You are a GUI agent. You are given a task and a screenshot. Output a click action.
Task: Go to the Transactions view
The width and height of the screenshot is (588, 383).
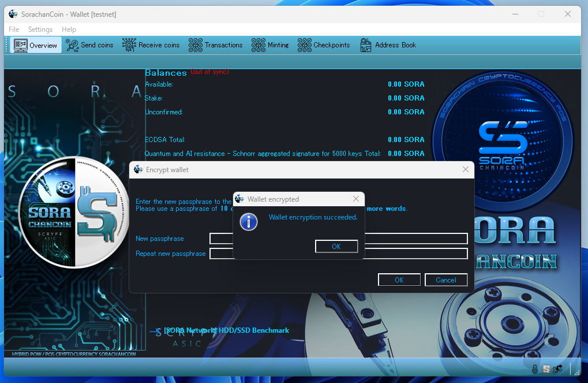click(x=216, y=45)
